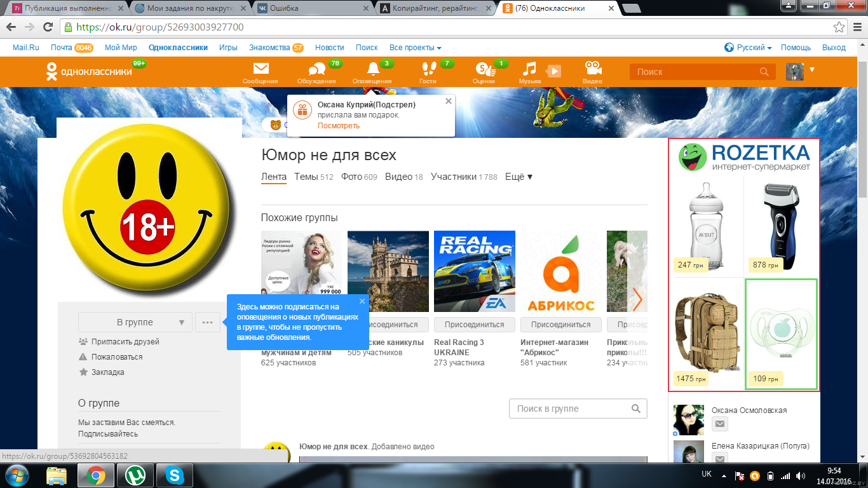Open Chrome in taskbar
The width and height of the screenshot is (868, 488).
point(96,475)
